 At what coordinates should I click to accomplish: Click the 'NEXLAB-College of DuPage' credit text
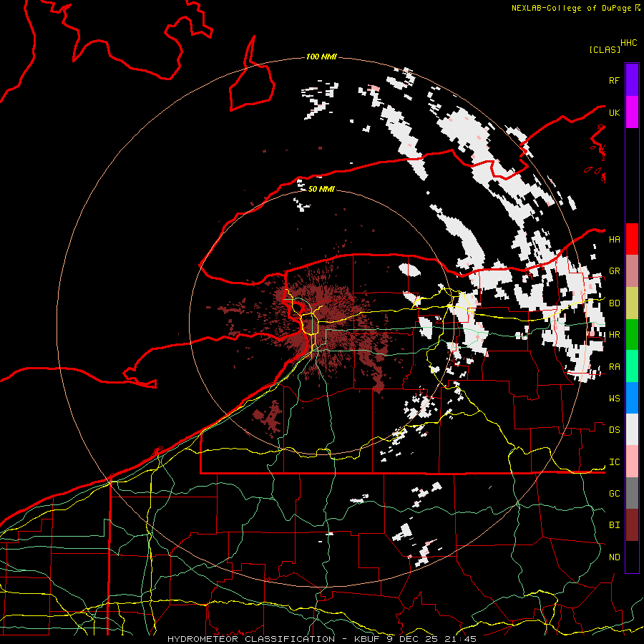point(571,8)
